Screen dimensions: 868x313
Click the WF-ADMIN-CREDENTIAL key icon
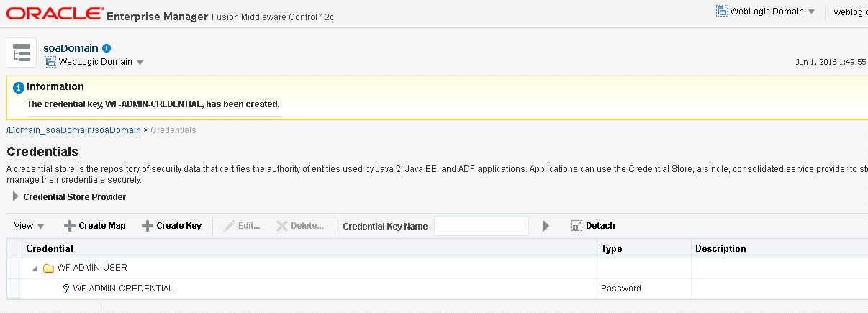coord(66,289)
